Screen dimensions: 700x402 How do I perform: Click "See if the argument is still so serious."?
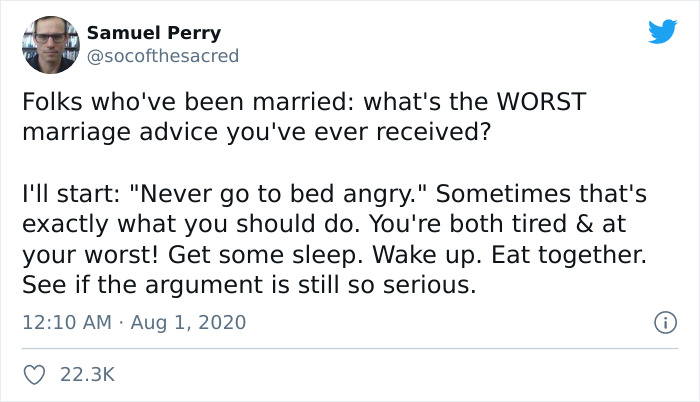(x=249, y=285)
